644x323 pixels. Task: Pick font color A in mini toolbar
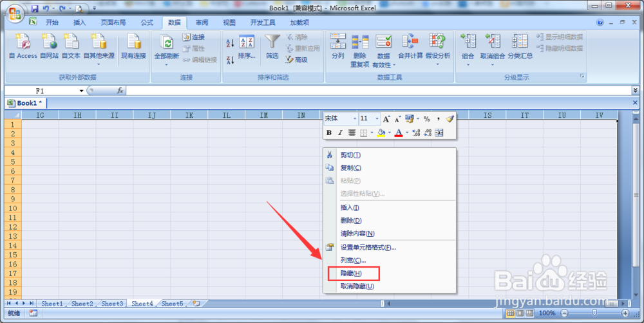pos(399,133)
